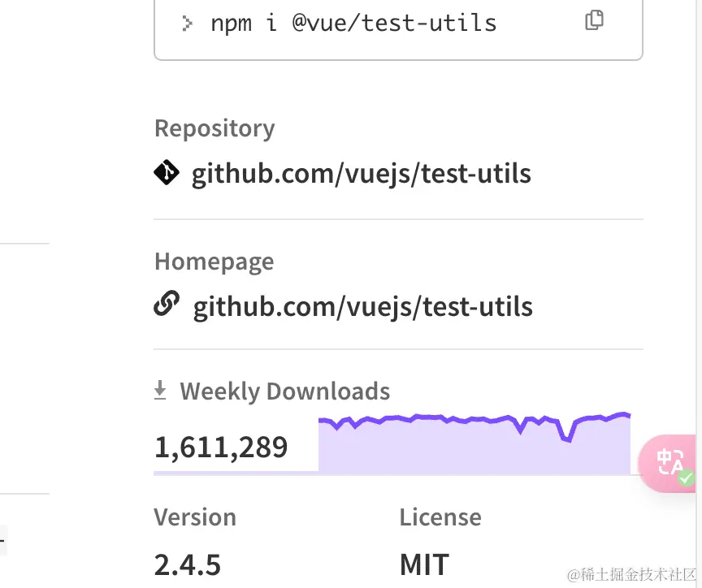This screenshot has width=702, height=588.
Task: Click the version number 2.4.5
Action: click(188, 564)
